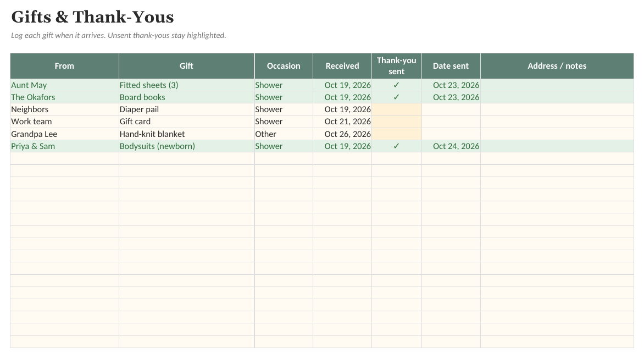
Task: Open the Occasion cell for Neighbors
Action: click(x=284, y=109)
